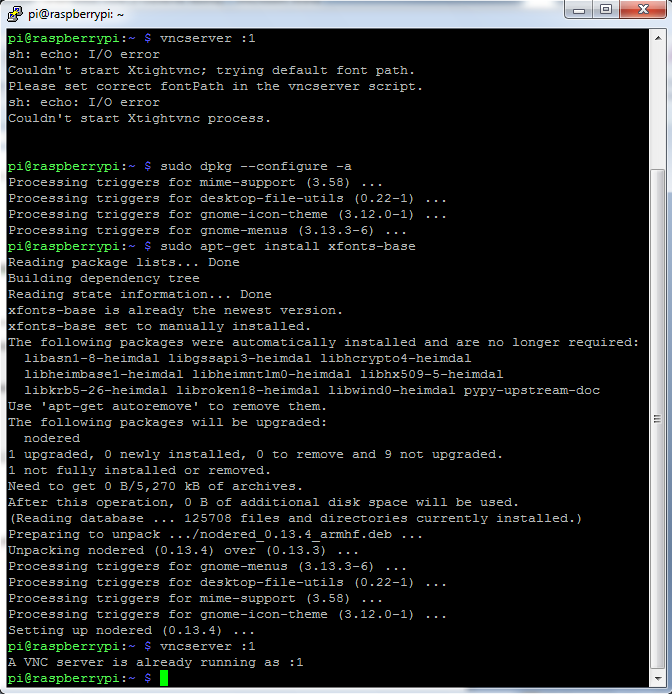Click the vertical scrollbar thumb

click(658, 419)
